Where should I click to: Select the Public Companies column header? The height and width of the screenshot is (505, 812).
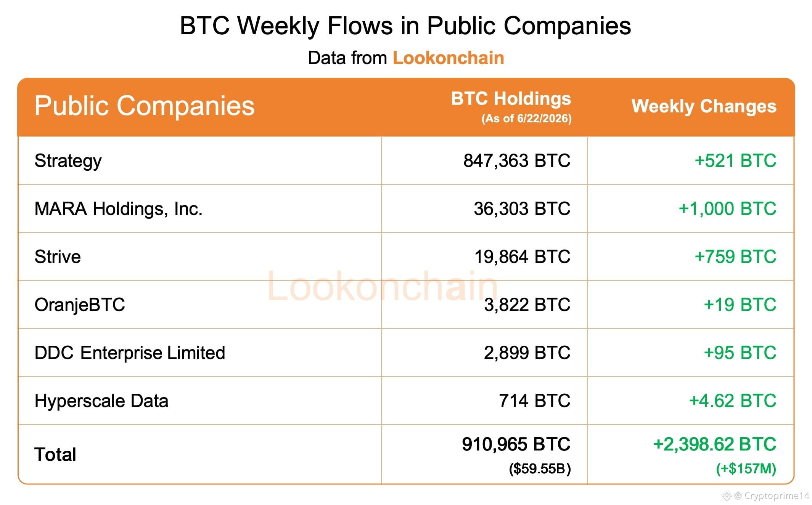[x=145, y=106]
